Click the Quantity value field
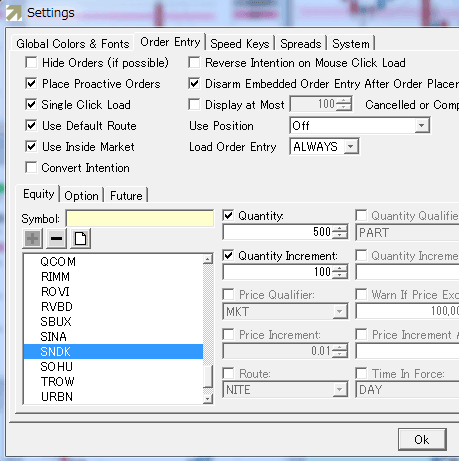The image size is (459, 461). [x=277, y=232]
